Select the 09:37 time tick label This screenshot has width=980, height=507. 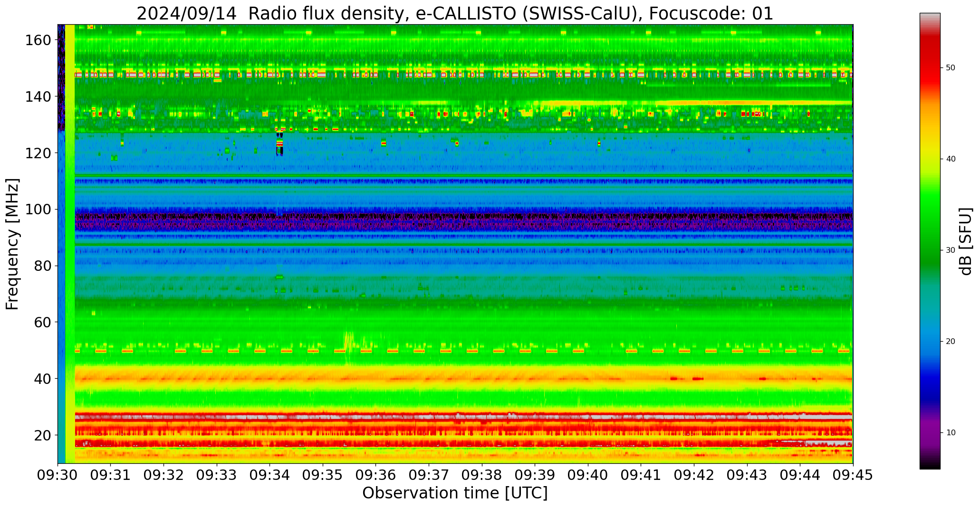point(429,475)
